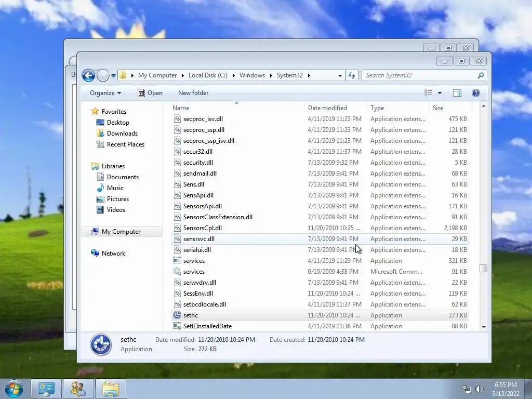The height and width of the screenshot is (399, 532).
Task: Open the user accounts taskbar icon
Action: click(78, 389)
